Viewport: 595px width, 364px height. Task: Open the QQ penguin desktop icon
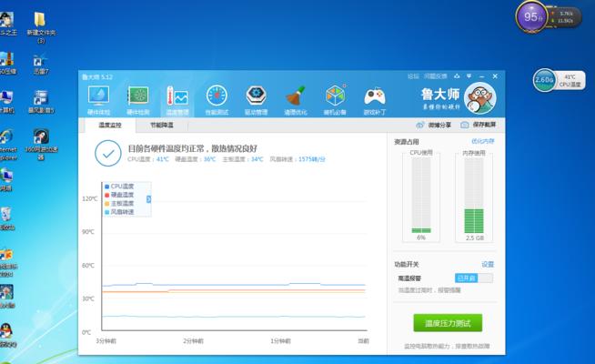click(x=7, y=336)
